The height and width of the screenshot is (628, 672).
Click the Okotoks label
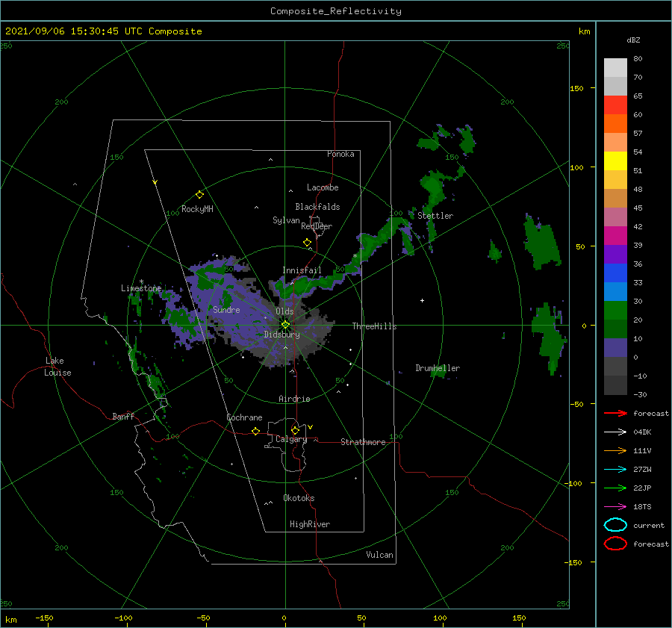299,498
